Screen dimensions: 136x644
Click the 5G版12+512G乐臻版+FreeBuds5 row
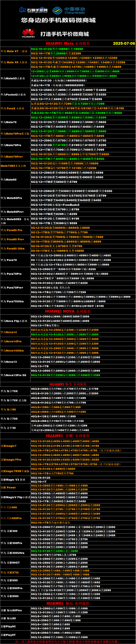tap(83, 205)
